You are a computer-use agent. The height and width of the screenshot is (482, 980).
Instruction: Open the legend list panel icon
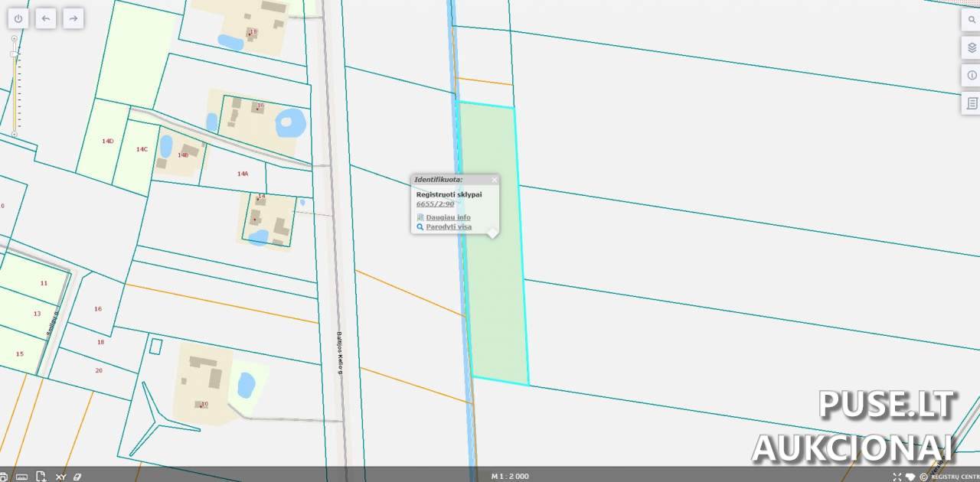972,103
